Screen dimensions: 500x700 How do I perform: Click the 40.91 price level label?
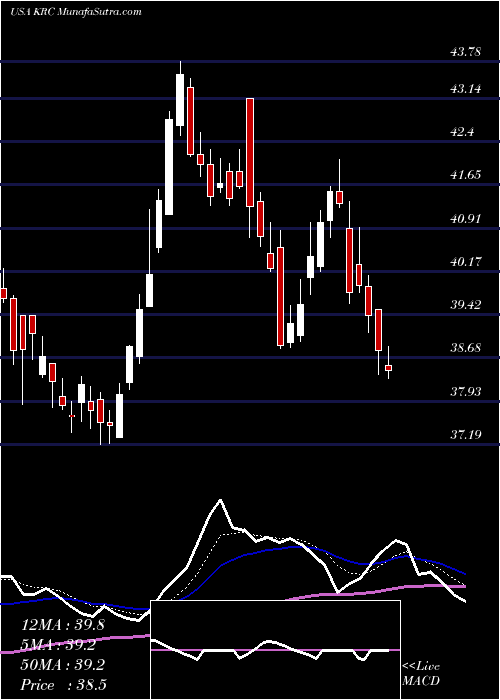[x=466, y=219]
